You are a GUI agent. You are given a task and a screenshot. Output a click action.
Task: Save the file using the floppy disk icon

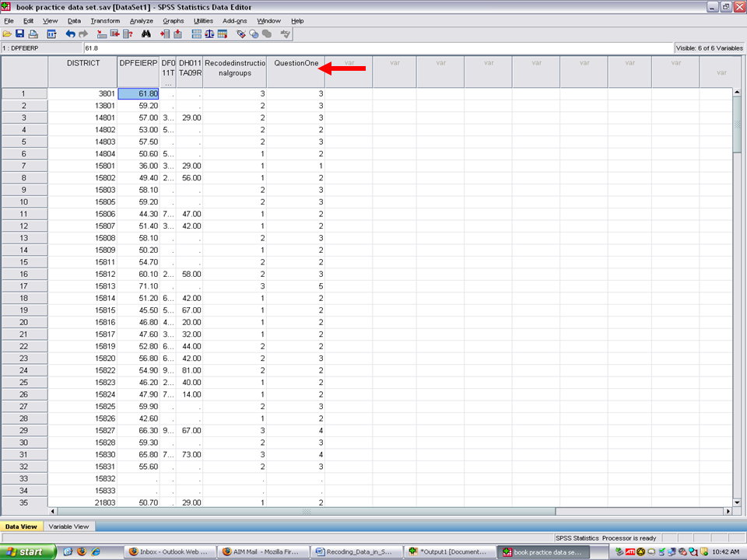[x=19, y=34]
